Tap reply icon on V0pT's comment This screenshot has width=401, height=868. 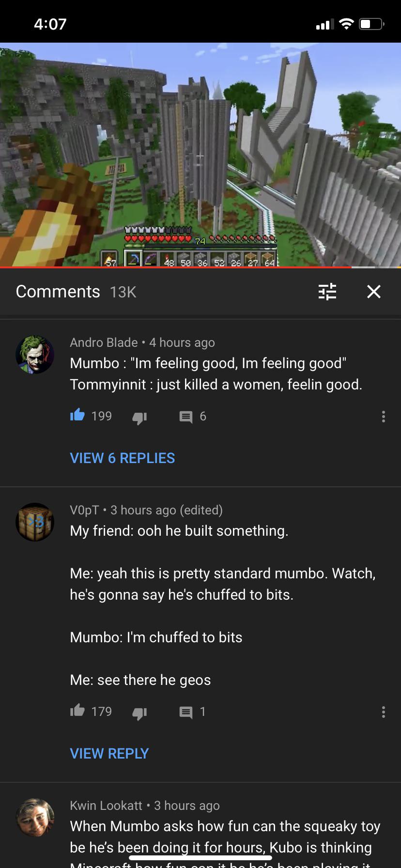(186, 712)
